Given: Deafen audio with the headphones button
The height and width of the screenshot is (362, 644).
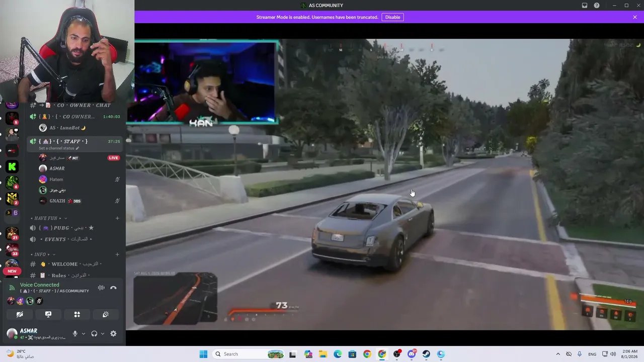Looking at the screenshot, I should 94,333.
